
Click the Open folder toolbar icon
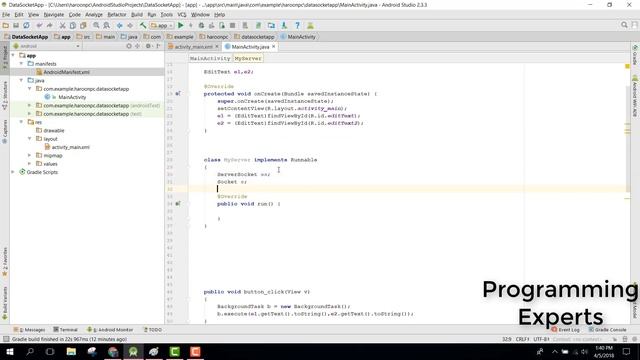[x=6, y=25]
